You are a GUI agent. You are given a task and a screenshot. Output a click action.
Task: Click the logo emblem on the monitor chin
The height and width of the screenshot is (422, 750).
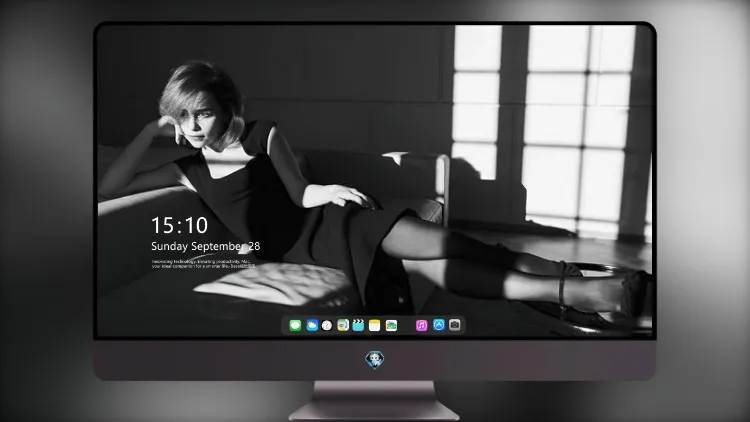click(x=375, y=360)
